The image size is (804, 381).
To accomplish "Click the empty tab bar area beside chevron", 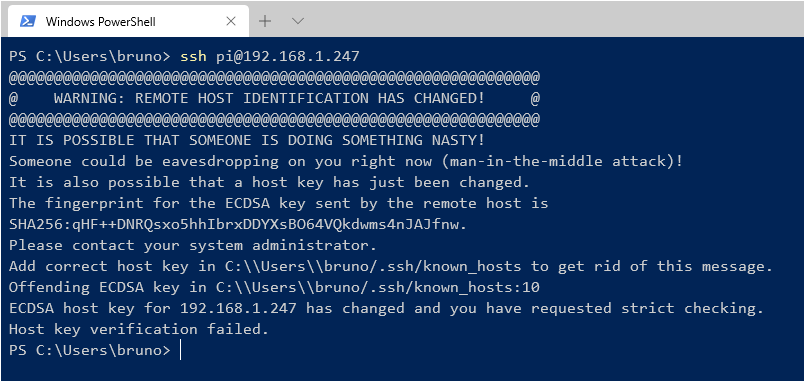I will pyautogui.click(x=556, y=21).
